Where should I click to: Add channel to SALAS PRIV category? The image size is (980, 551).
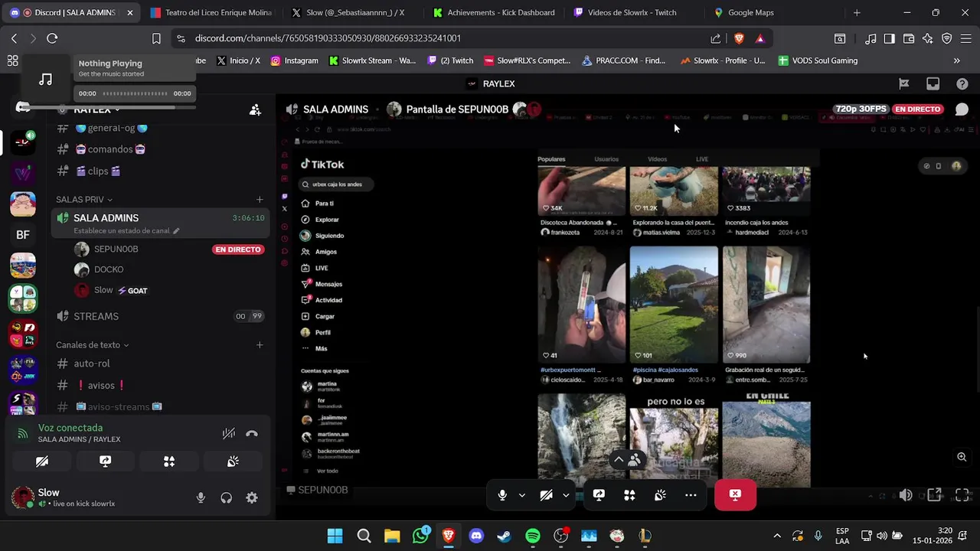[260, 200]
